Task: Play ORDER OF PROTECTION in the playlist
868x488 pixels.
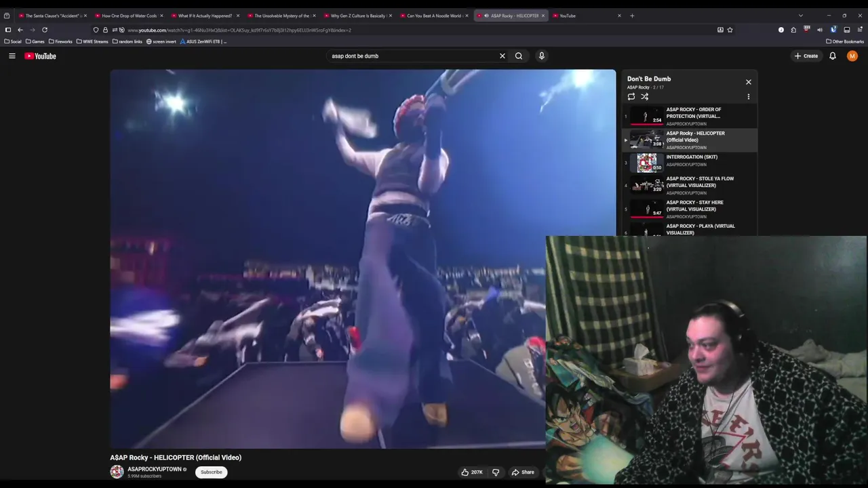Action: [x=690, y=116]
